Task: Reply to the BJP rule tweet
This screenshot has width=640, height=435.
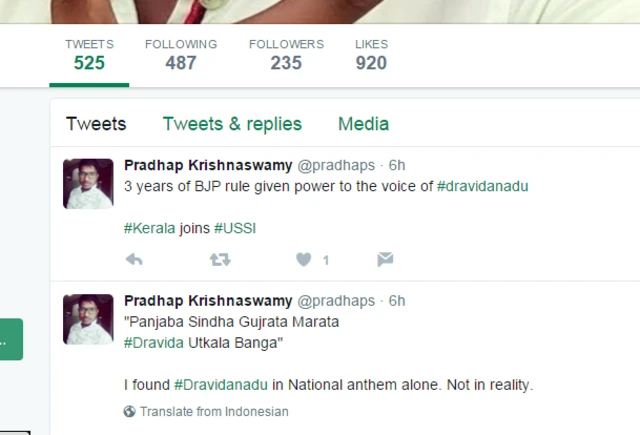Action: coord(134,260)
